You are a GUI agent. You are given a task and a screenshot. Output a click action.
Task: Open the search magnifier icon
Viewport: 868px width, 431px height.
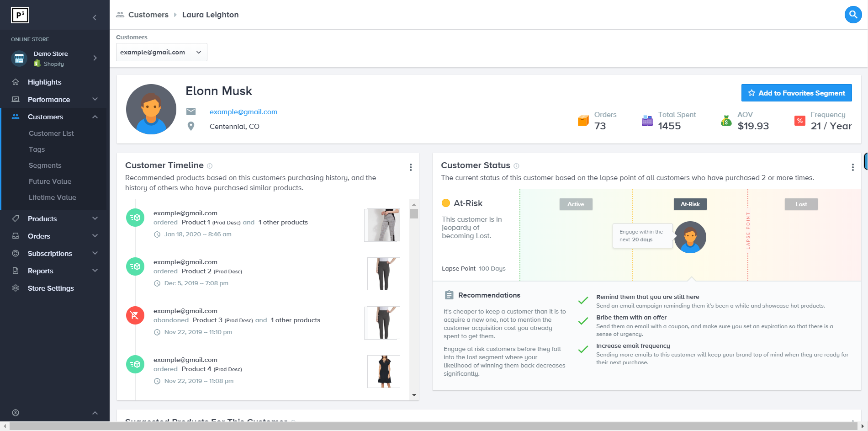[853, 15]
